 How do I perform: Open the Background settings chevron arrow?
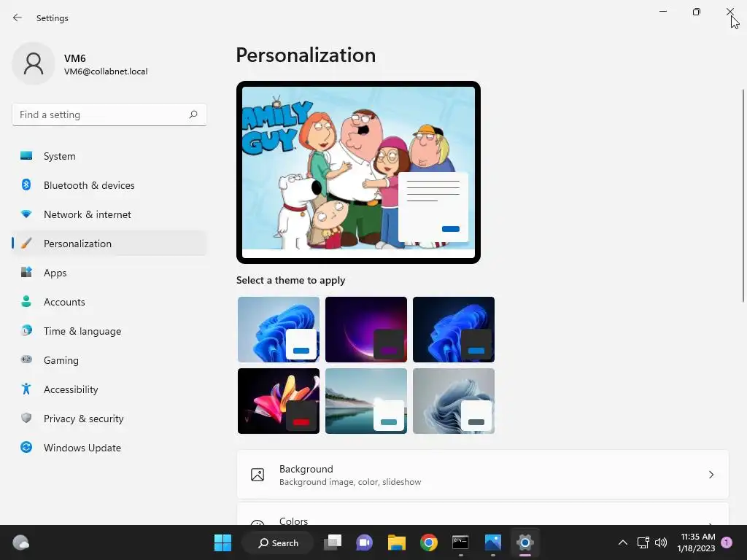[x=711, y=475]
